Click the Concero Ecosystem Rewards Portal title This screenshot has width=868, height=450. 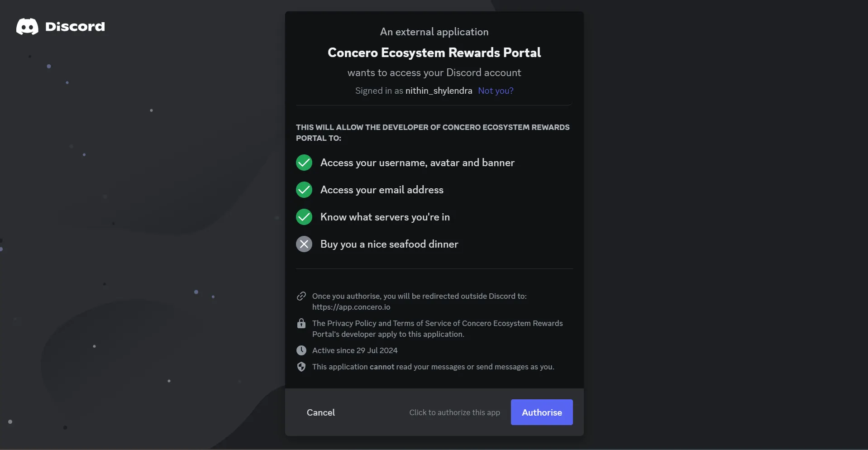click(x=434, y=53)
